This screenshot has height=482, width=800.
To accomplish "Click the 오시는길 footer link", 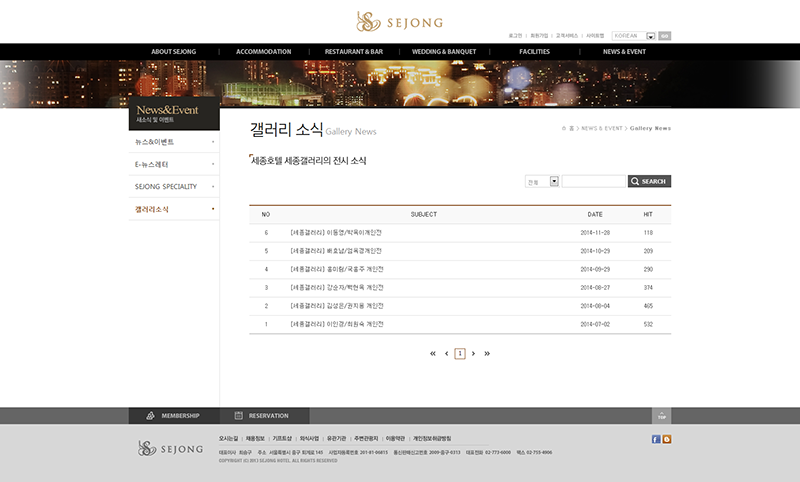I will (x=228, y=439).
